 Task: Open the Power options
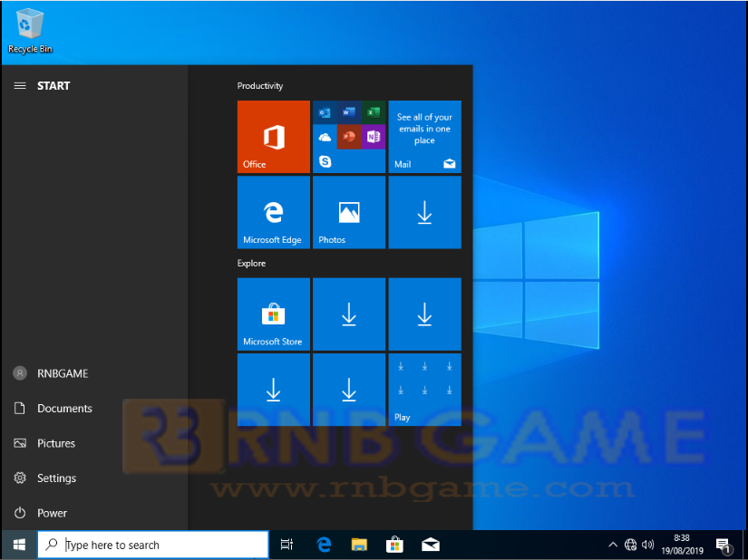click(94, 513)
